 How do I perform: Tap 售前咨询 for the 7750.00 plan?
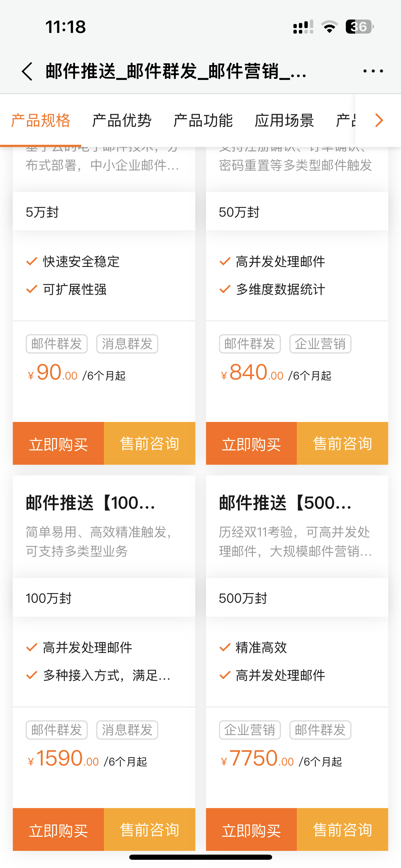[342, 830]
